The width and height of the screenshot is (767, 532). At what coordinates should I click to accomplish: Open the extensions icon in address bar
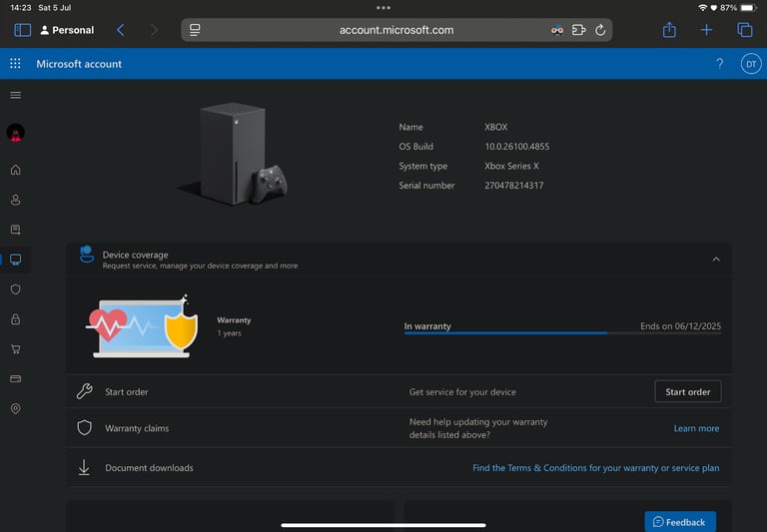point(579,30)
